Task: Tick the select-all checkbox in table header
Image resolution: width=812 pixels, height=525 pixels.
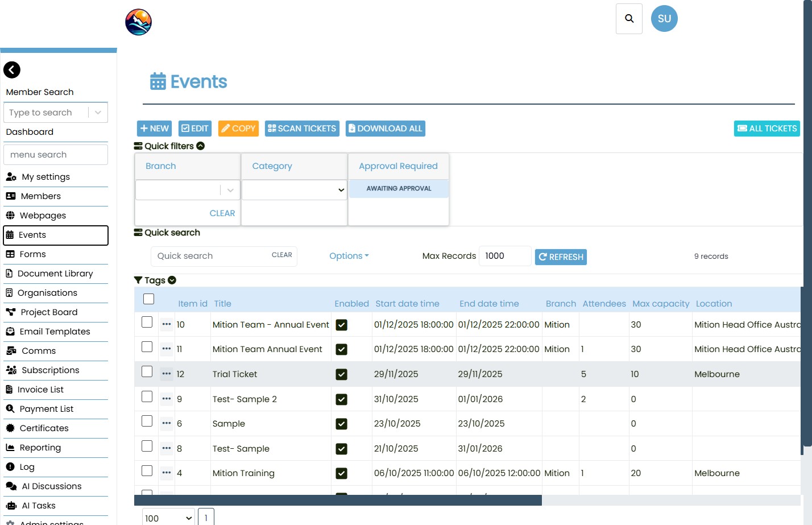Action: (x=149, y=299)
